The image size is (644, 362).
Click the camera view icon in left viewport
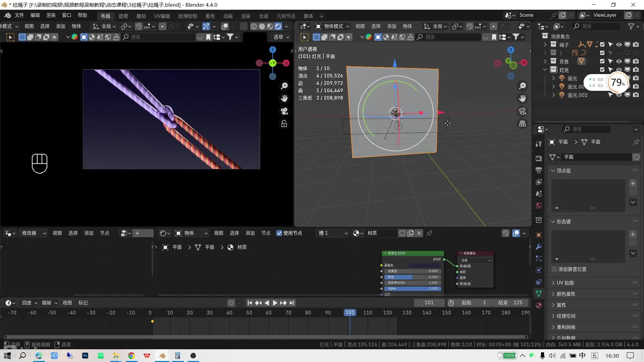[x=284, y=111]
